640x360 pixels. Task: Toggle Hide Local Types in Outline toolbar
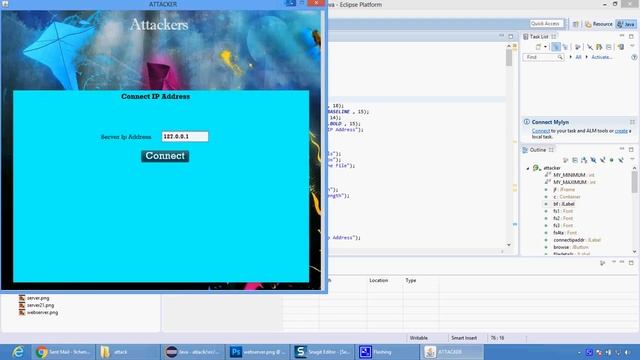pyautogui.click(x=621, y=160)
